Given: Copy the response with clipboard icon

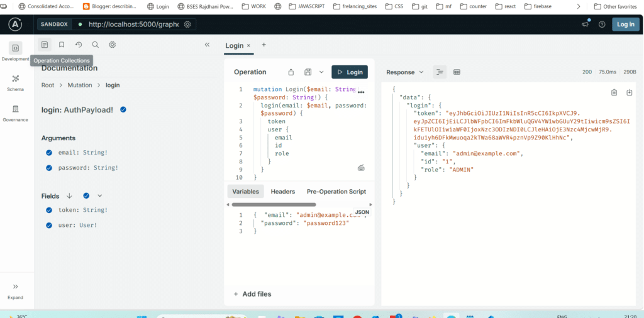Looking at the screenshot, I should point(614,92).
